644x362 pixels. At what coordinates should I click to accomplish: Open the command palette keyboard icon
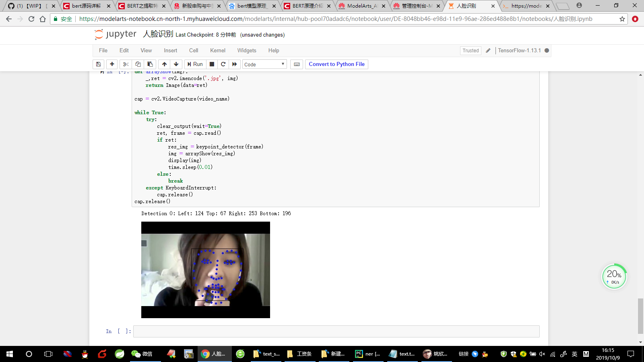pos(297,64)
